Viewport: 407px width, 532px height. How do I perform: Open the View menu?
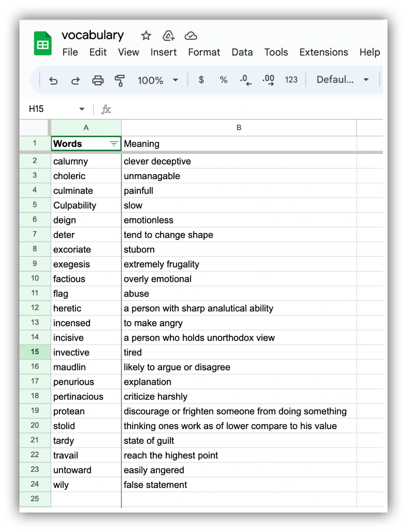click(129, 52)
